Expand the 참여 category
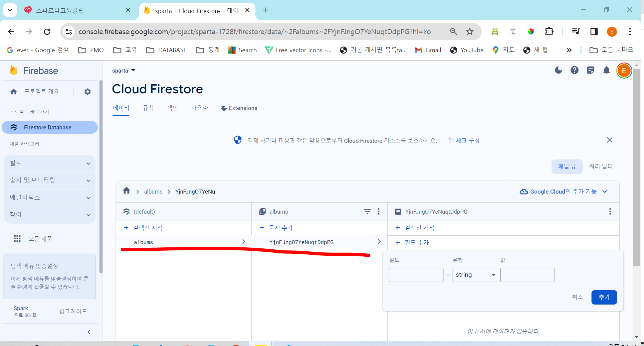Viewport: 644px width, 346px height. tap(50, 215)
